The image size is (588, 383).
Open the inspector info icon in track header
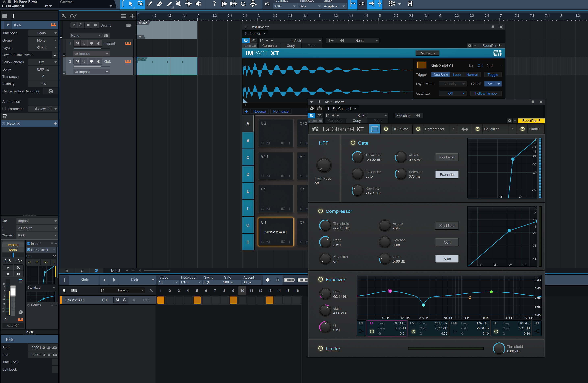coord(13,16)
